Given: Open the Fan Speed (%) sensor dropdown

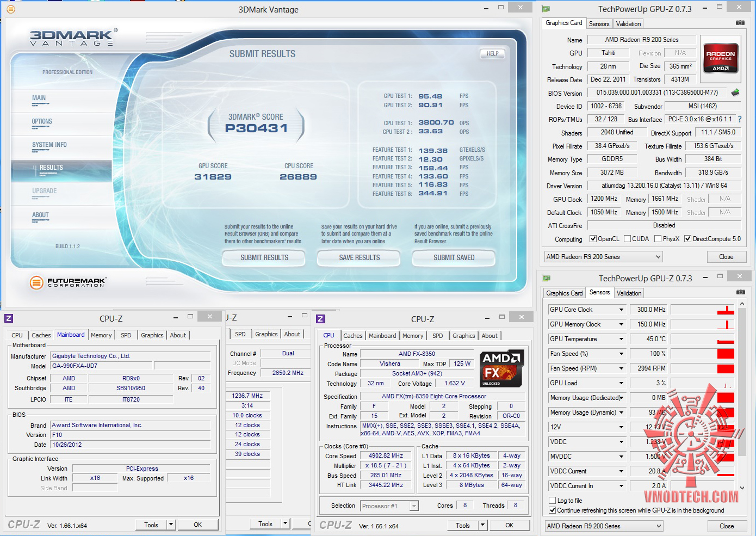Looking at the screenshot, I should (x=621, y=354).
